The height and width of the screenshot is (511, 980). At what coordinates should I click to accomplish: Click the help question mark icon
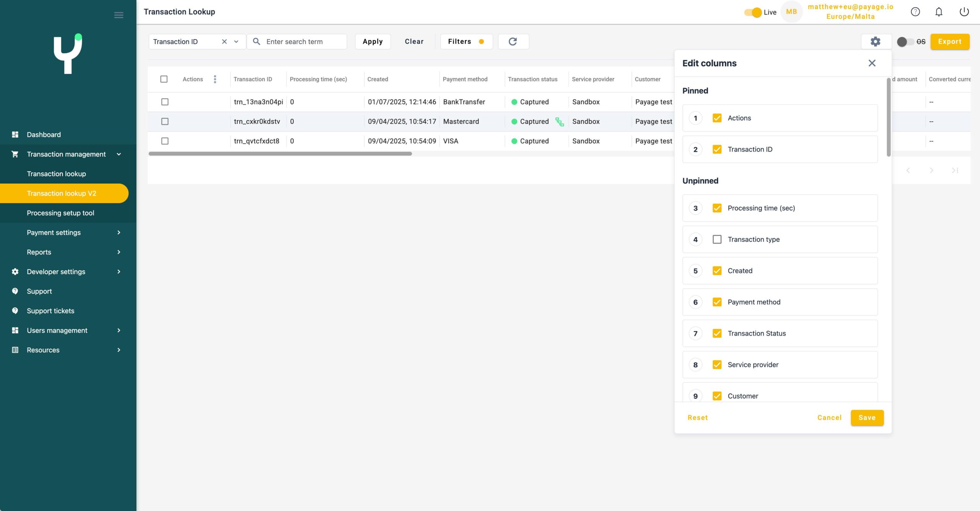915,12
